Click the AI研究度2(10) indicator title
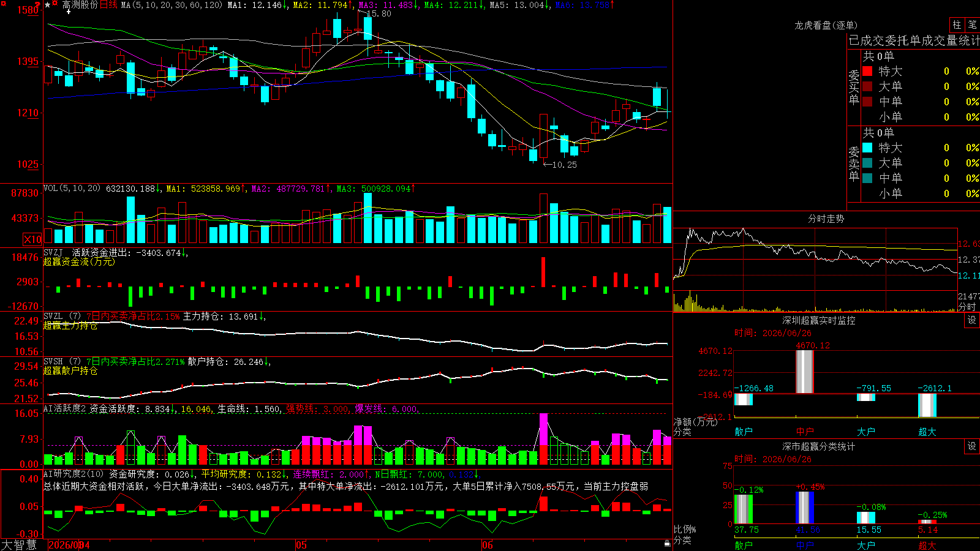This screenshot has height=551, width=980. [74, 474]
